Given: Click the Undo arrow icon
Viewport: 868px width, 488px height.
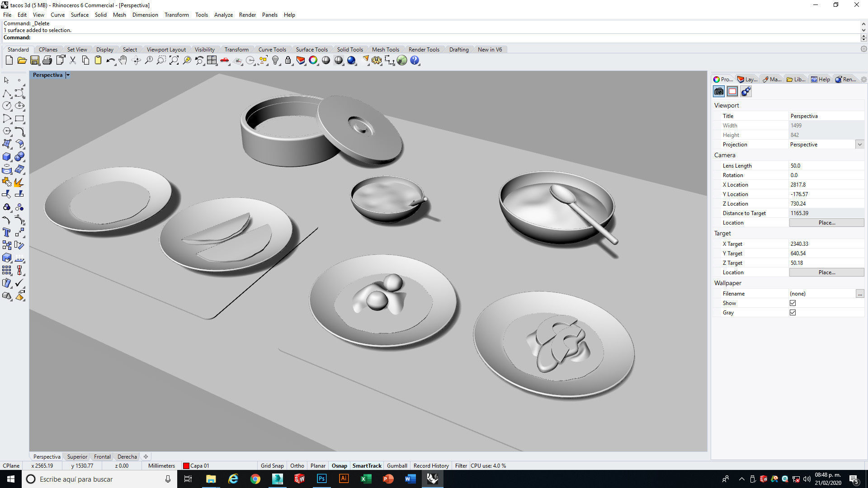Looking at the screenshot, I should (x=110, y=61).
